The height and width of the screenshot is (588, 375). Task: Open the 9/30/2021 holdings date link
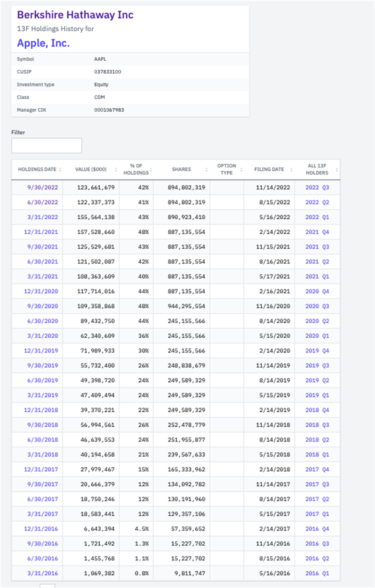point(42,247)
